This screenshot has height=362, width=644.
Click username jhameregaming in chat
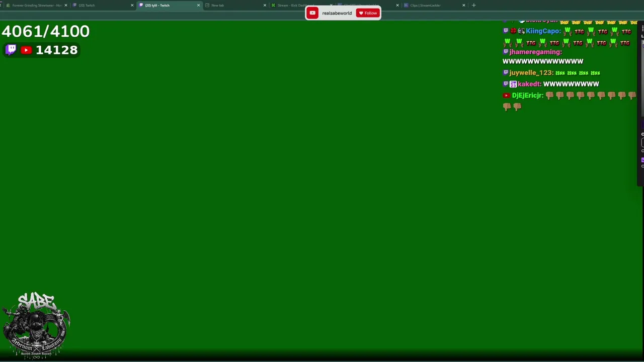[535, 52]
